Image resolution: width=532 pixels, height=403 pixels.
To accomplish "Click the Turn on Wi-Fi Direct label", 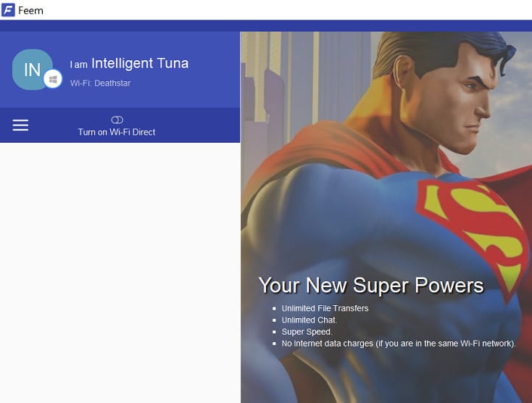I will click(x=117, y=132).
